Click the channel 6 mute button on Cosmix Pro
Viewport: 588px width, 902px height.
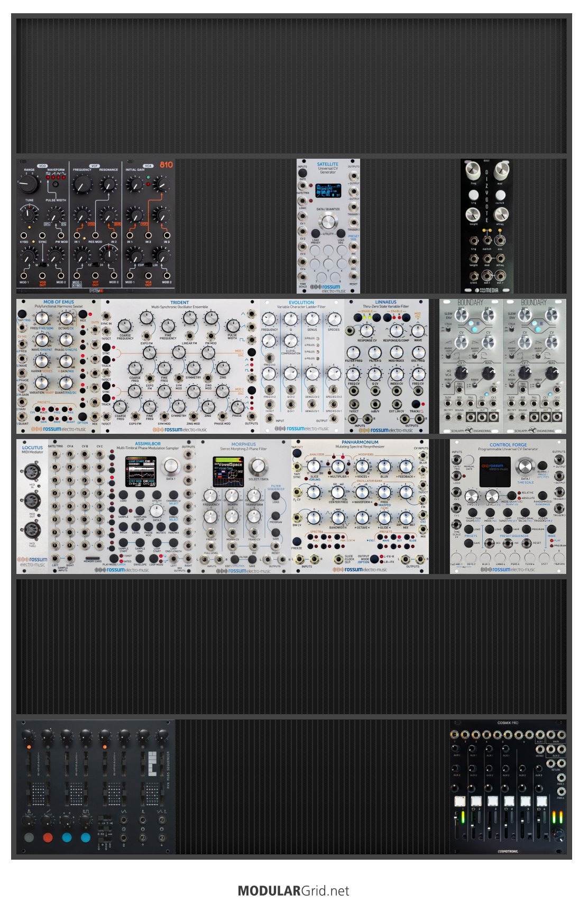coord(541,801)
